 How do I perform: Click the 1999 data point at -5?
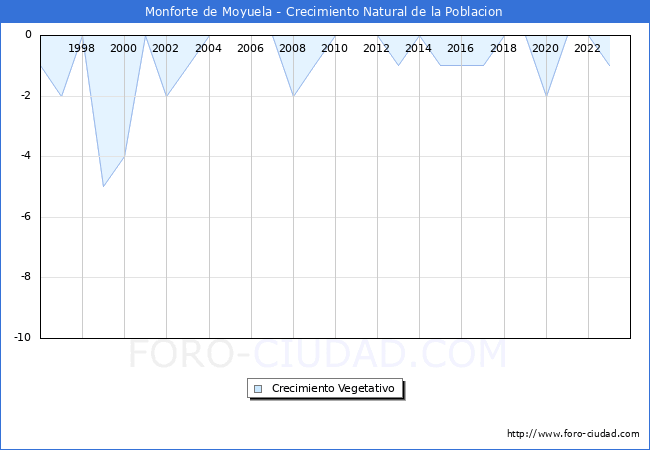click(x=103, y=186)
